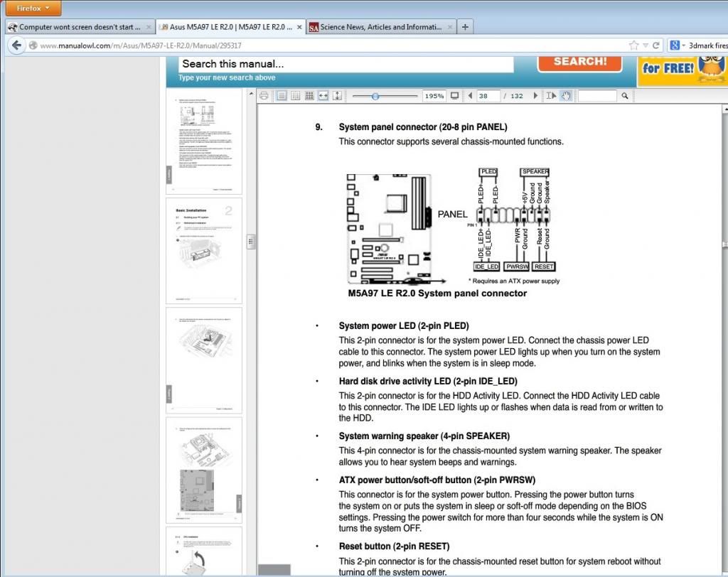Open the fourth page thumbnail with motherboard photo
This screenshot has width=728, height=577.
coord(204,470)
